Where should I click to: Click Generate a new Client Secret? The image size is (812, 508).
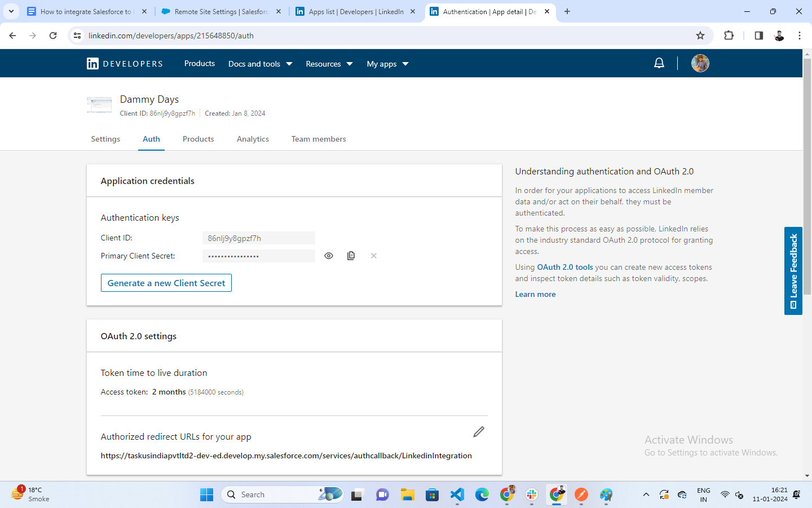coord(166,283)
